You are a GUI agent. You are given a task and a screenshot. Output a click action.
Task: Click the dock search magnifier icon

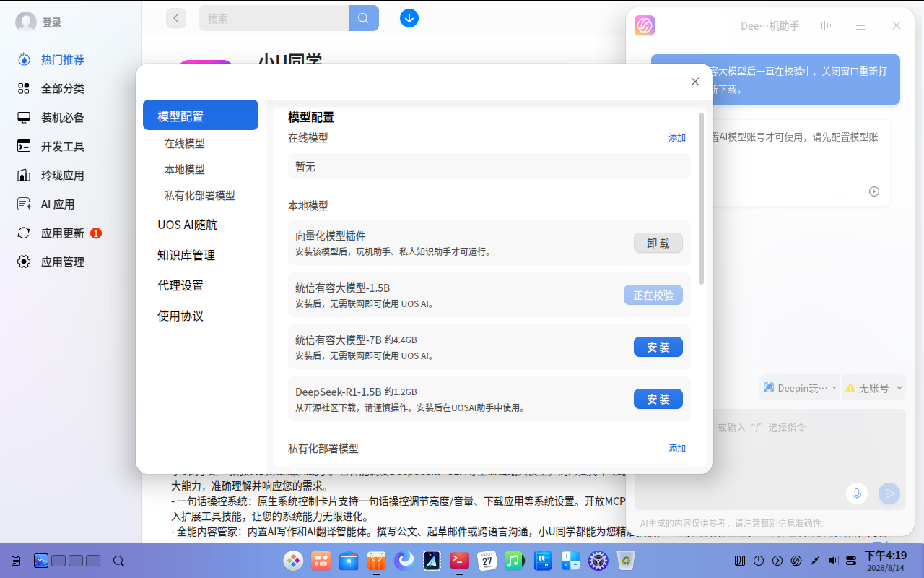pyautogui.click(x=119, y=561)
